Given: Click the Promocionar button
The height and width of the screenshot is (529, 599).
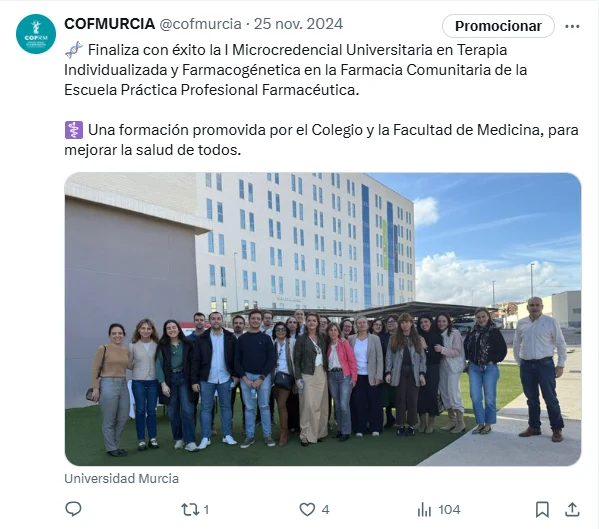Looking at the screenshot, I should point(498,26).
